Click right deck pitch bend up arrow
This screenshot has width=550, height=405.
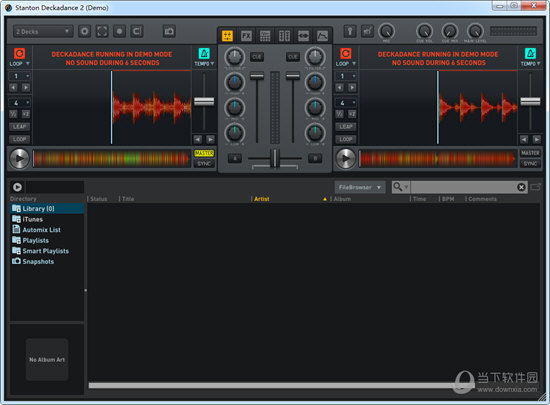(x=537, y=139)
